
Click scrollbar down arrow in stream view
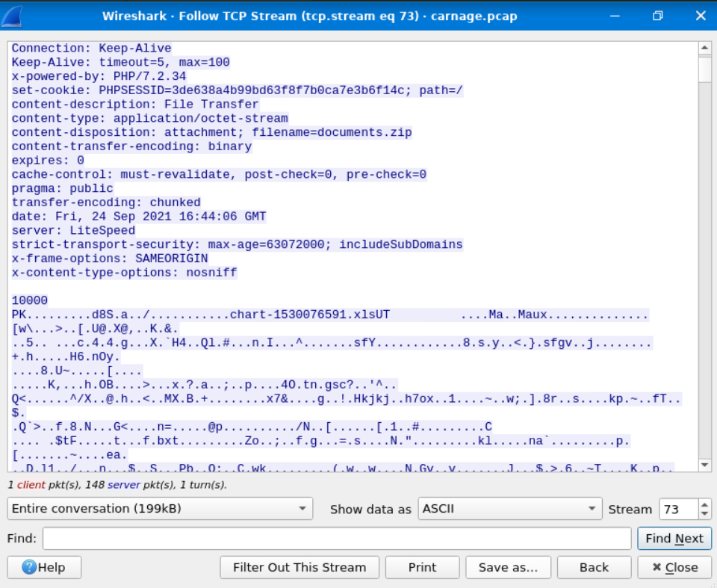704,465
